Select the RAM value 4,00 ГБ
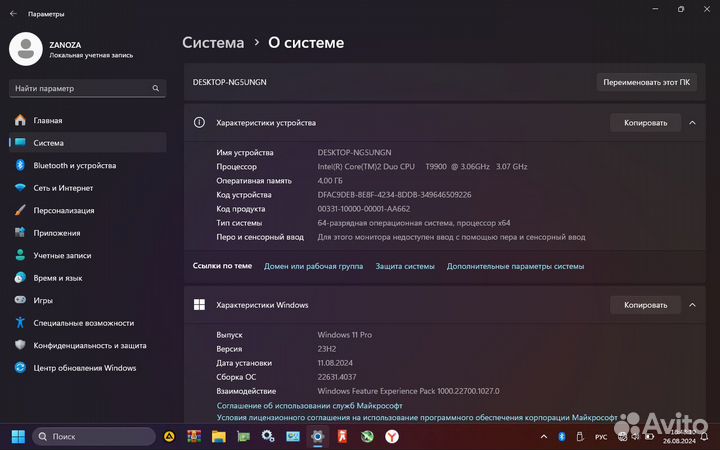Screen dimensions: 720x450 click(x=330, y=181)
